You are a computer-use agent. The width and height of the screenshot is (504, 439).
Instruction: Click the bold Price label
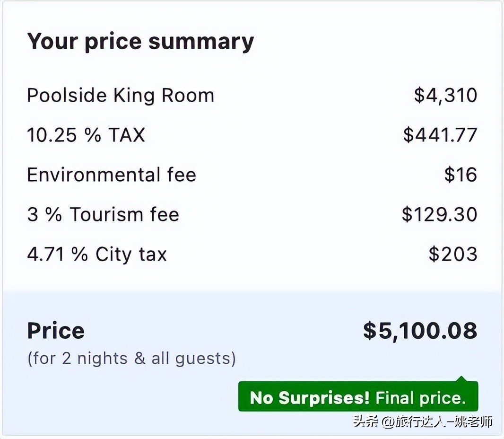pos(56,331)
